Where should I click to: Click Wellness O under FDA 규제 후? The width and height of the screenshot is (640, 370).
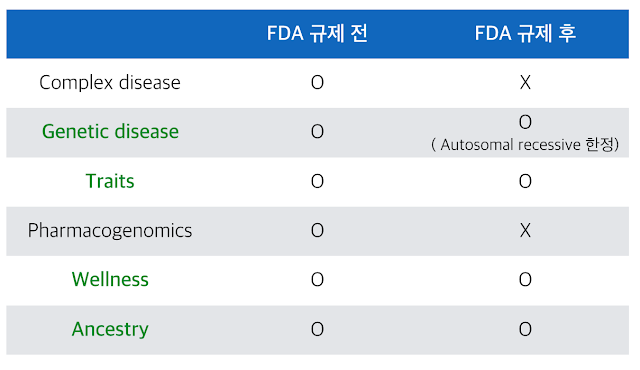[x=525, y=280]
